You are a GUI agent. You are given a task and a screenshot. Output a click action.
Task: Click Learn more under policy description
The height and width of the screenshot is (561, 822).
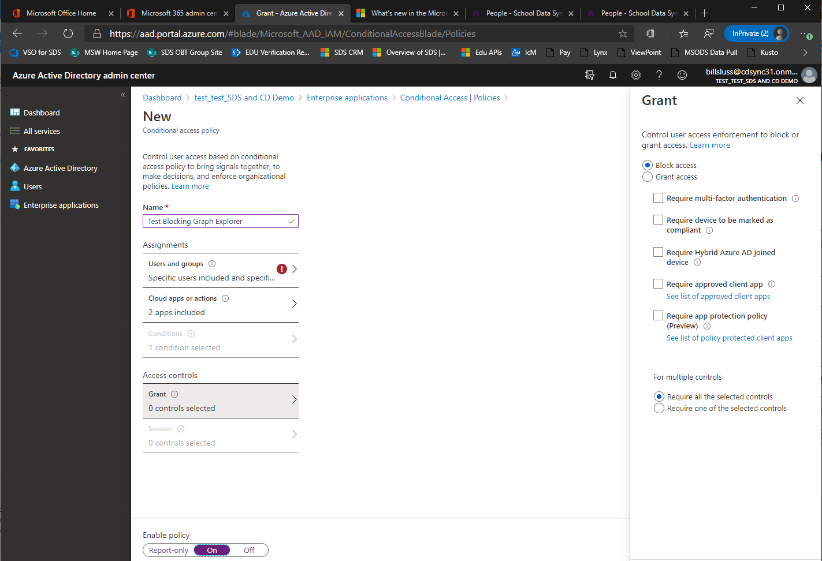[190, 186]
